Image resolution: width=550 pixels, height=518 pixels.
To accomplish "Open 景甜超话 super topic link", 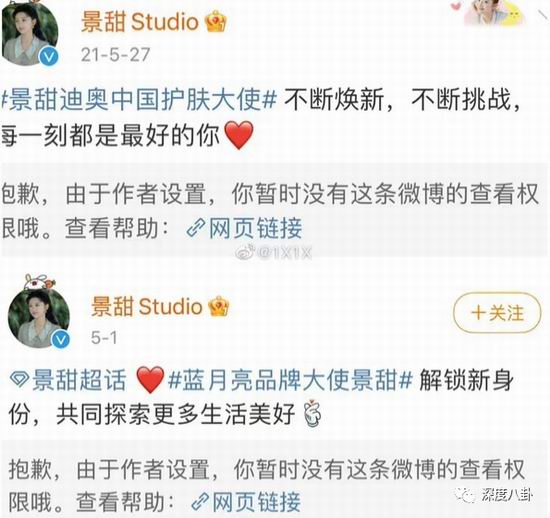I will tap(79, 380).
